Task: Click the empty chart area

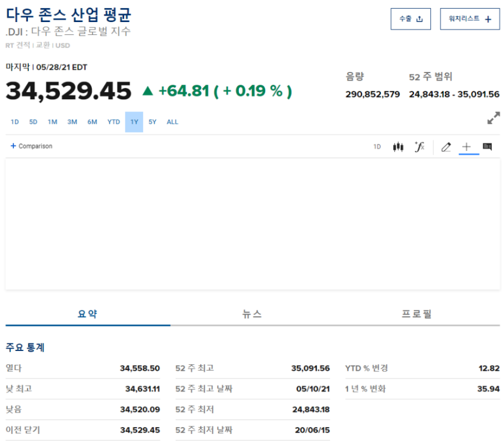Action: (253, 224)
